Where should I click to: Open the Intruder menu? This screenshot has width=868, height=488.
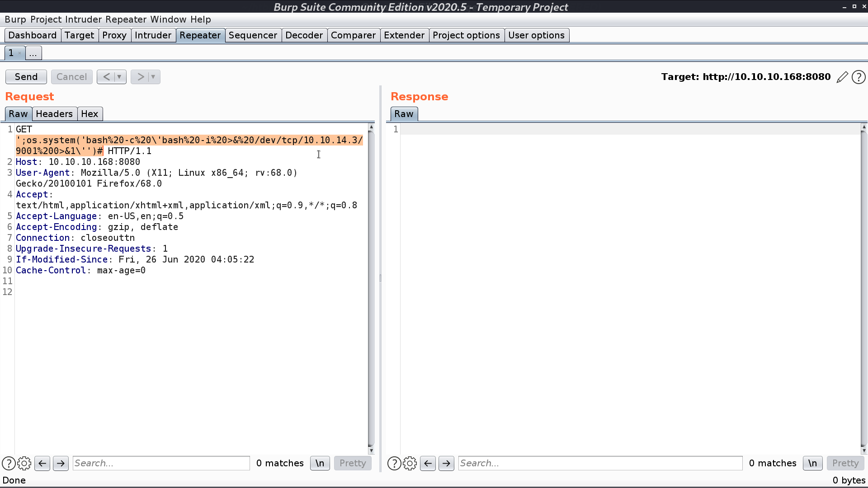(x=84, y=19)
